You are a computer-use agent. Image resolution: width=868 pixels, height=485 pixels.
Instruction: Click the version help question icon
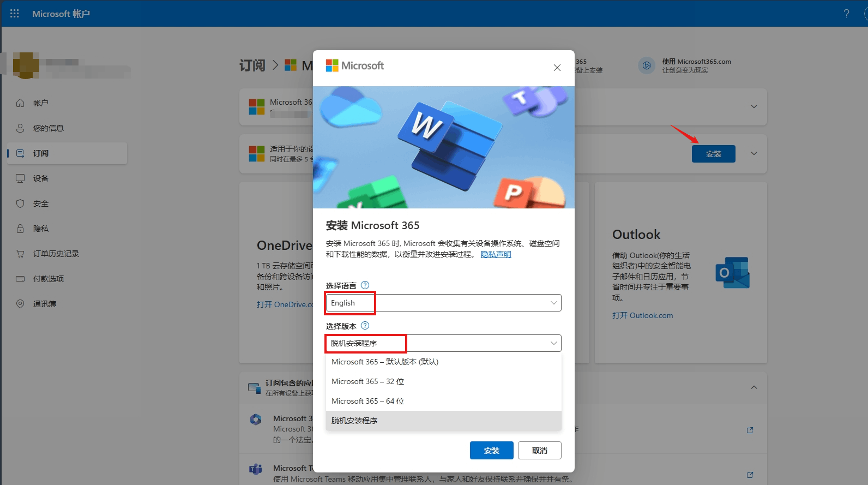(x=365, y=325)
